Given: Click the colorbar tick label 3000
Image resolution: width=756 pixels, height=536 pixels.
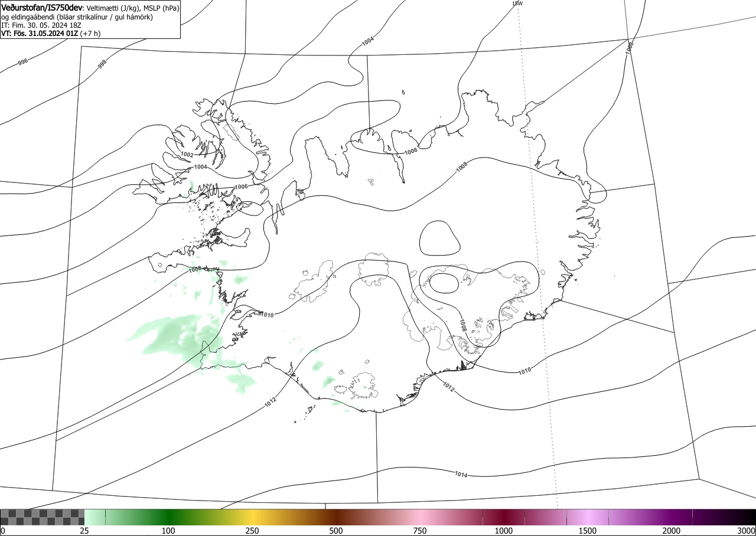Looking at the screenshot, I should 747,531.
